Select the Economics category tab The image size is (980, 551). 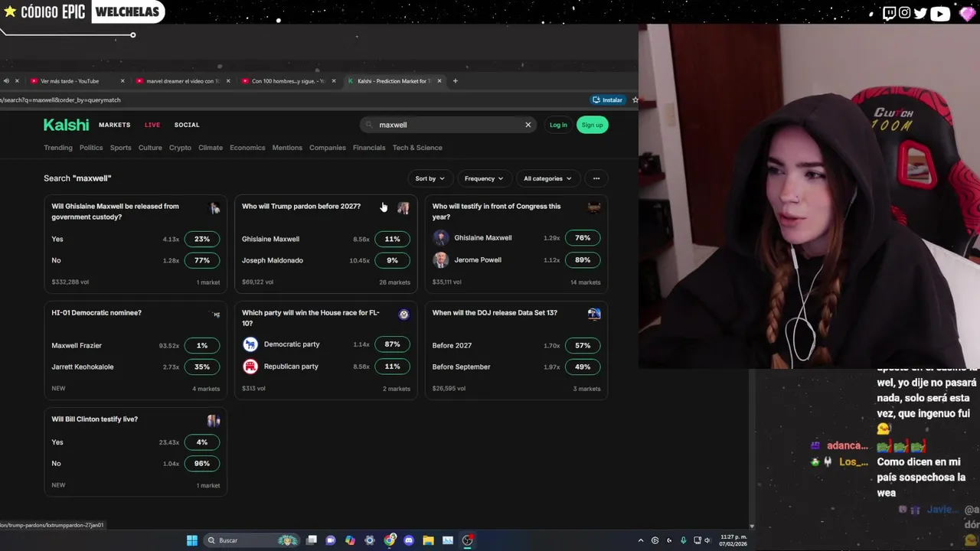click(x=247, y=148)
